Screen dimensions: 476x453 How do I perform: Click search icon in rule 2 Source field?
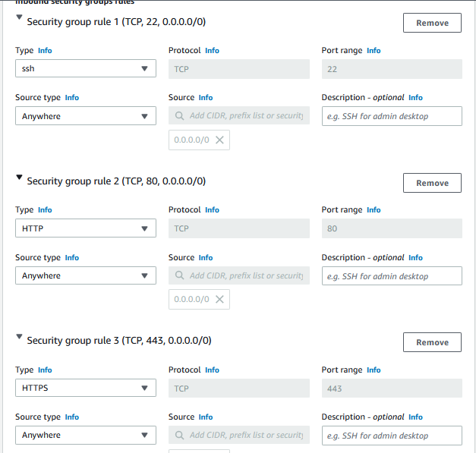[180, 275]
